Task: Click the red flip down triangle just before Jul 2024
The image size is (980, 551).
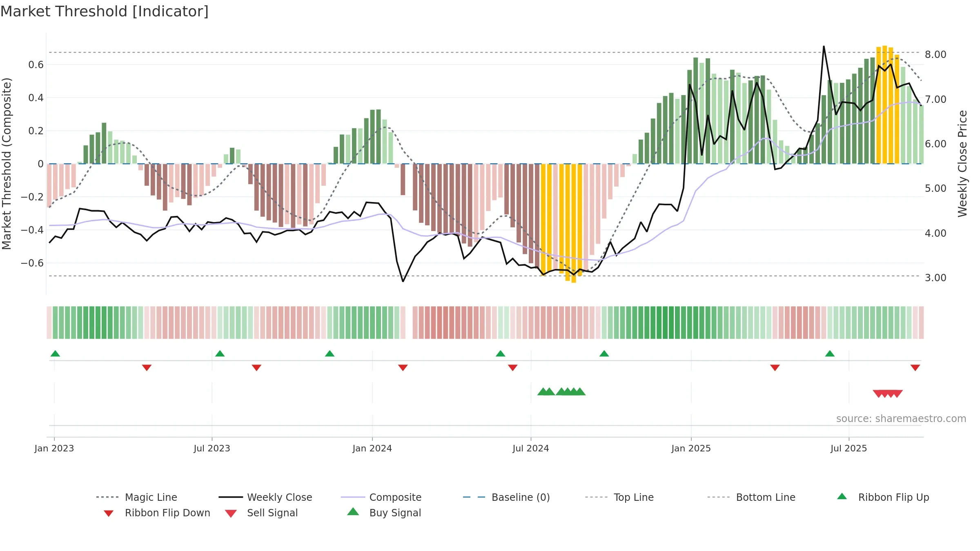Action: point(512,368)
